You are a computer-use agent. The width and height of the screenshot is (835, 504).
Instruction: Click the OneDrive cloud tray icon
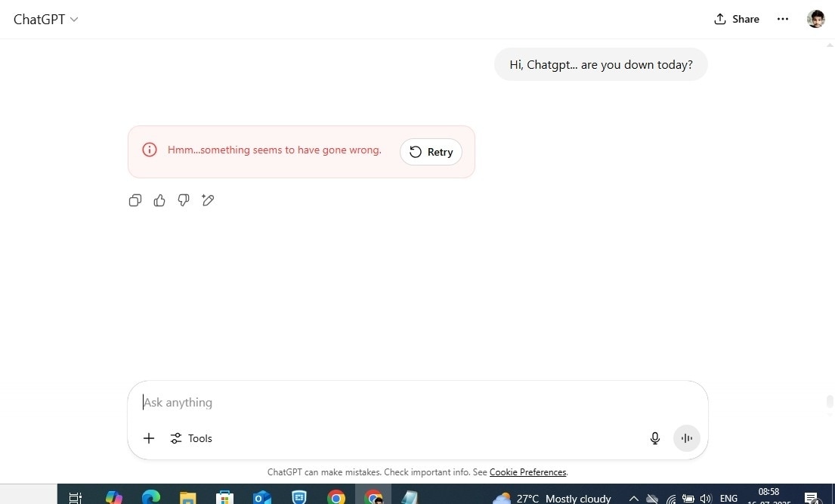652,499
